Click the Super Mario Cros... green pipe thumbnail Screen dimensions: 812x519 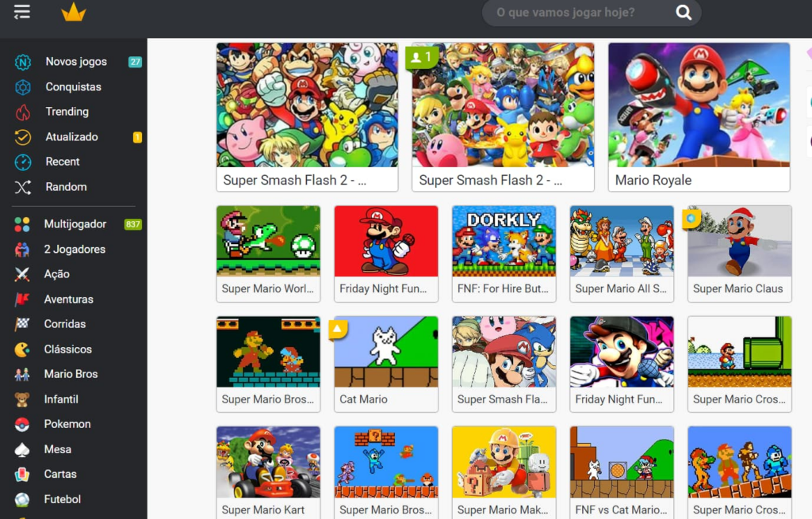click(x=740, y=352)
